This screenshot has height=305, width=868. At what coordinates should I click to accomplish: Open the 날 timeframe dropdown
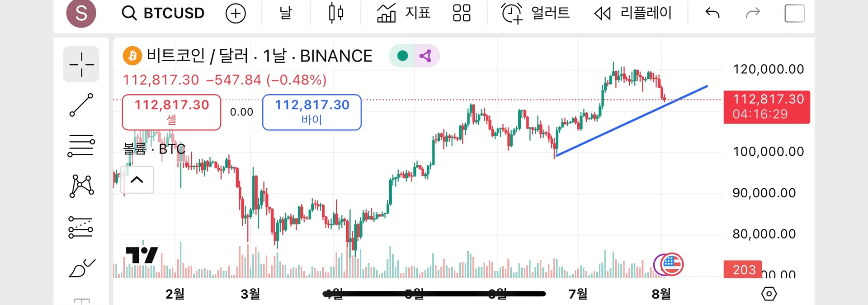tap(286, 13)
